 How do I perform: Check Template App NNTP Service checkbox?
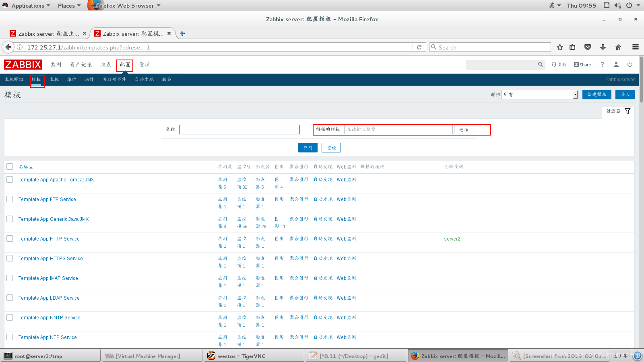(10, 317)
